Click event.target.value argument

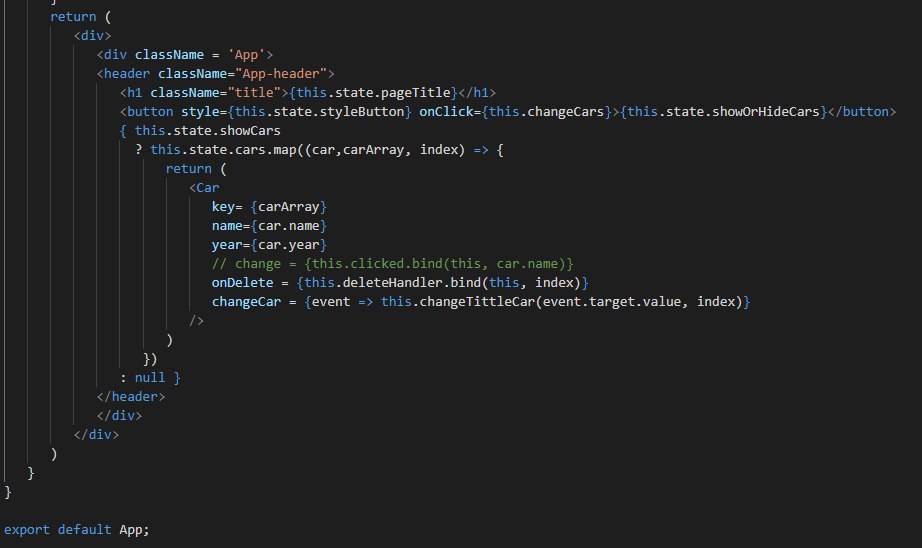tap(612, 302)
